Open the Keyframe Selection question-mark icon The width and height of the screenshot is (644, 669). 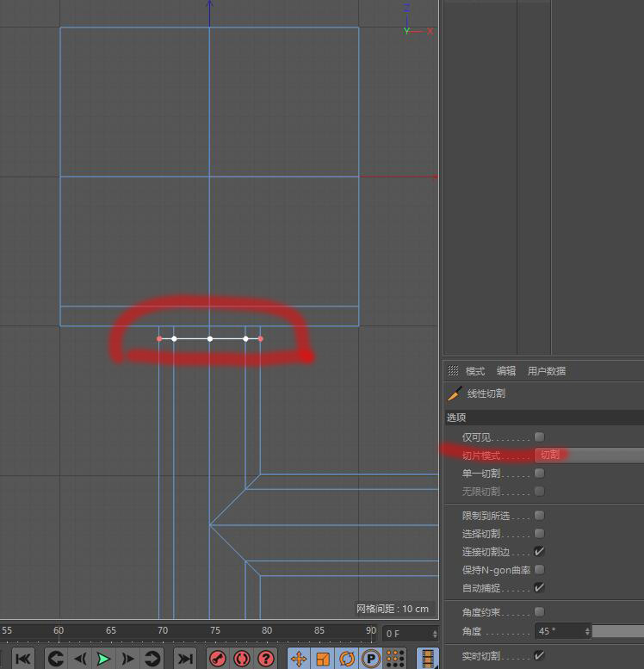[x=266, y=659]
